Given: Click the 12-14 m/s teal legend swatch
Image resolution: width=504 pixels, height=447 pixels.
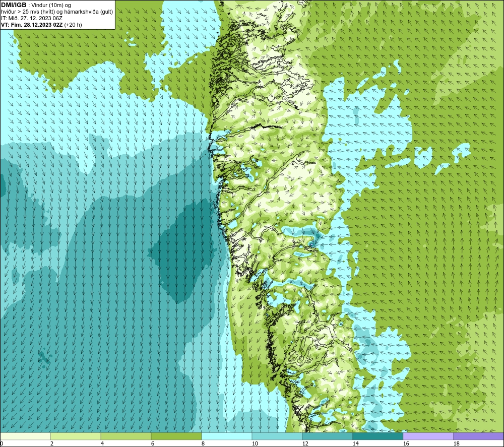Looking at the screenshot, I should pyautogui.click(x=327, y=436).
